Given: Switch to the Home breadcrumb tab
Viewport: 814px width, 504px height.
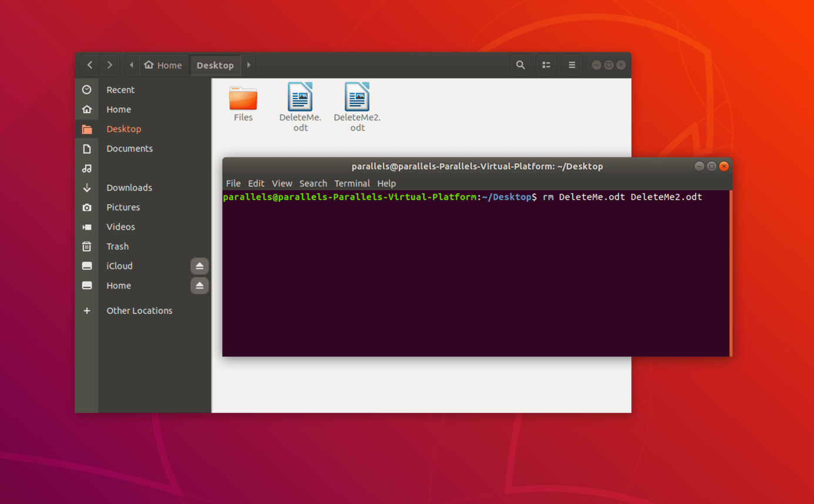Looking at the screenshot, I should point(164,65).
